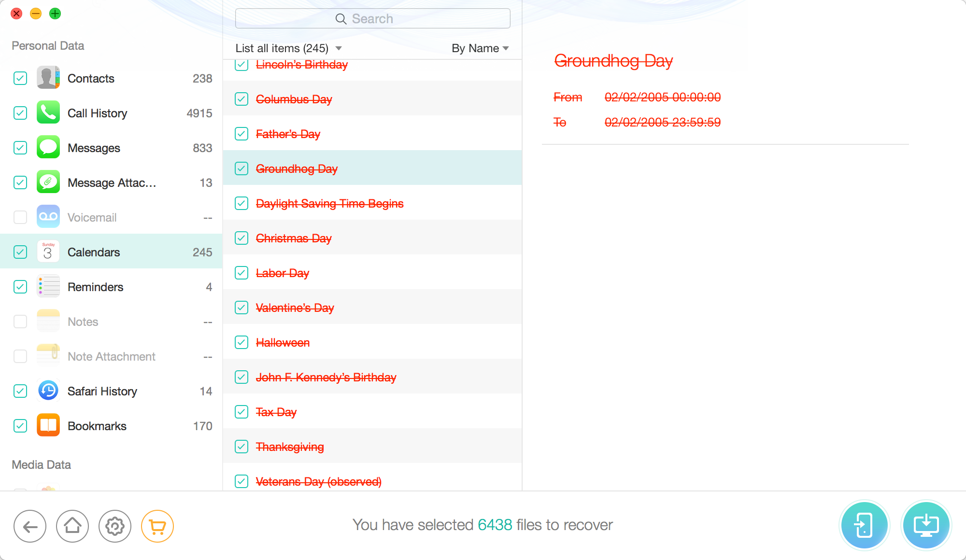Go back using the arrow icon
This screenshot has height=560, width=966.
(x=30, y=526)
